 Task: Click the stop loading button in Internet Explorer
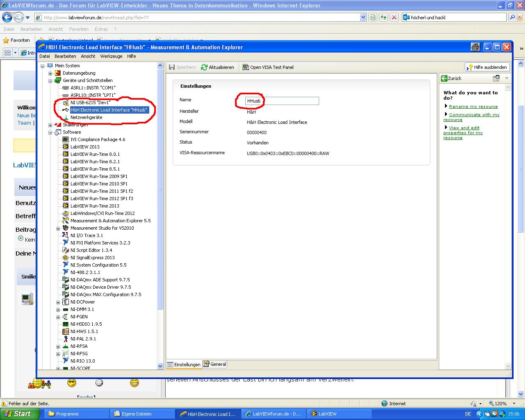pos(394,18)
